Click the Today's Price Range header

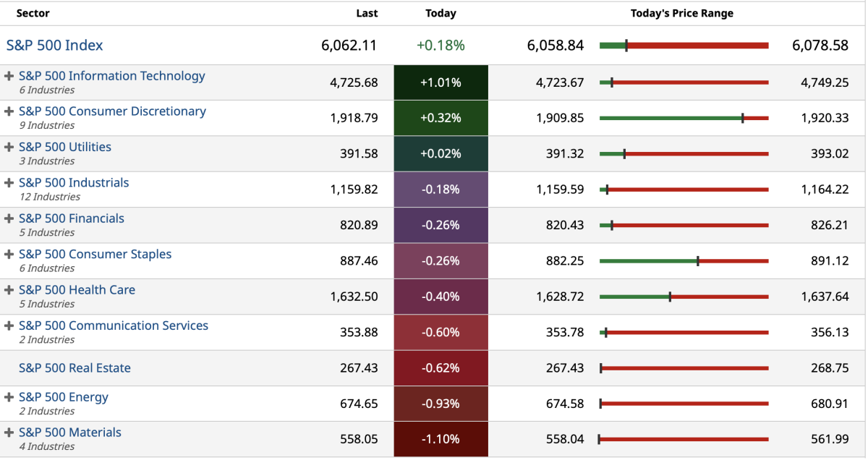tap(681, 13)
